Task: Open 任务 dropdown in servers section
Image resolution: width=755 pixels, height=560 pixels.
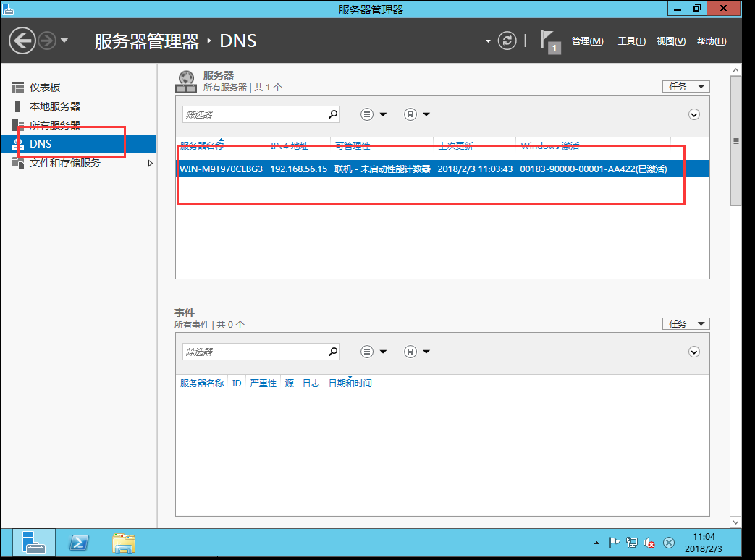Action: pos(686,87)
